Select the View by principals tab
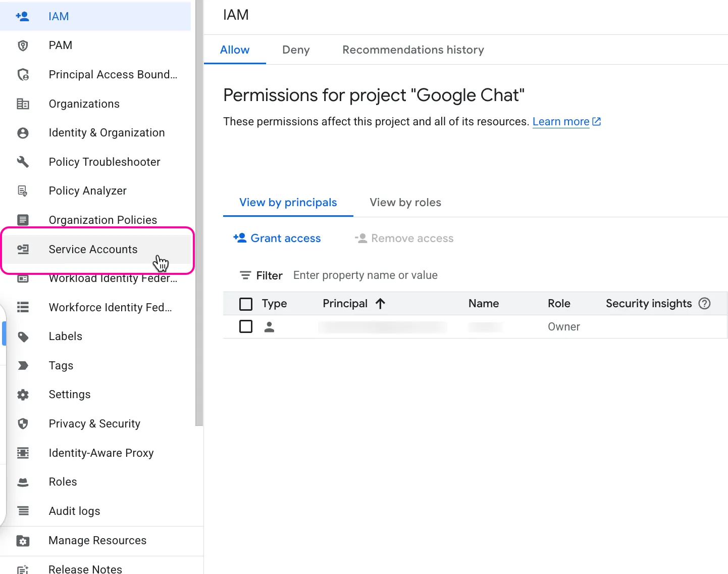Screen dimensions: 728x574 click(288, 203)
